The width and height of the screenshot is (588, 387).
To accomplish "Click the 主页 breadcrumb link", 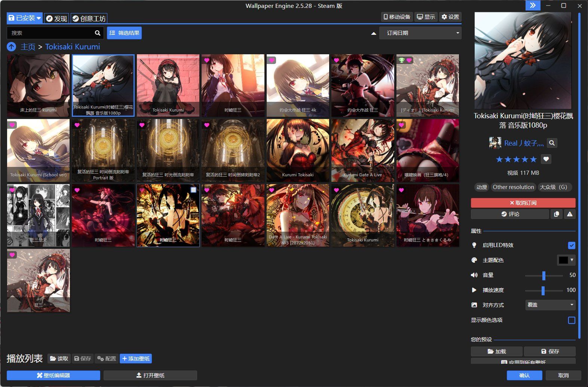I will tap(28, 47).
